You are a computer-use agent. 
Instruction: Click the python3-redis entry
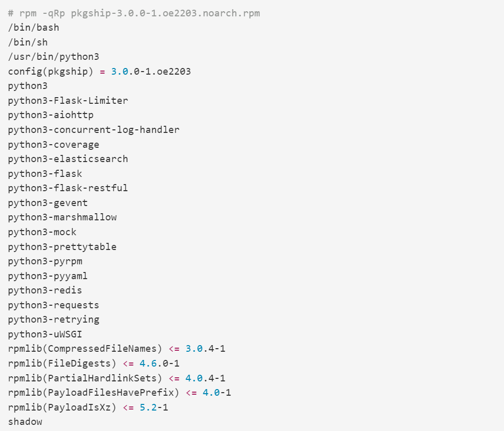point(45,290)
